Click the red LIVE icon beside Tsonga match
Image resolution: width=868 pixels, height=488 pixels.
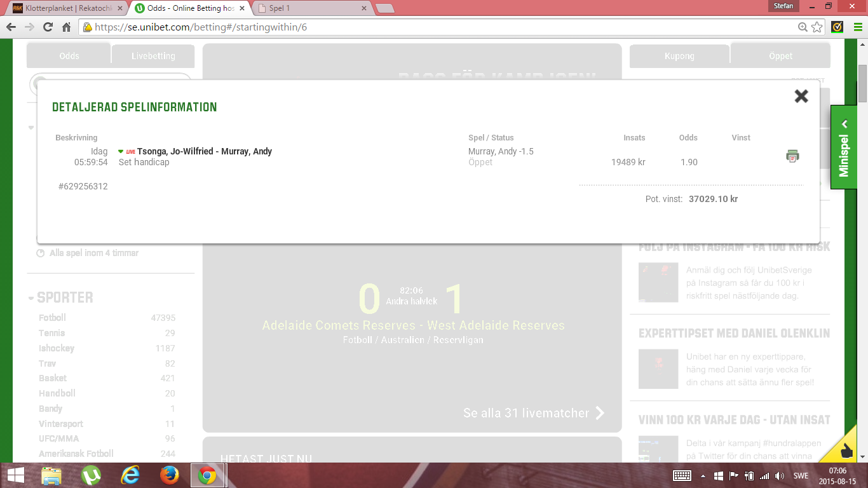click(130, 152)
